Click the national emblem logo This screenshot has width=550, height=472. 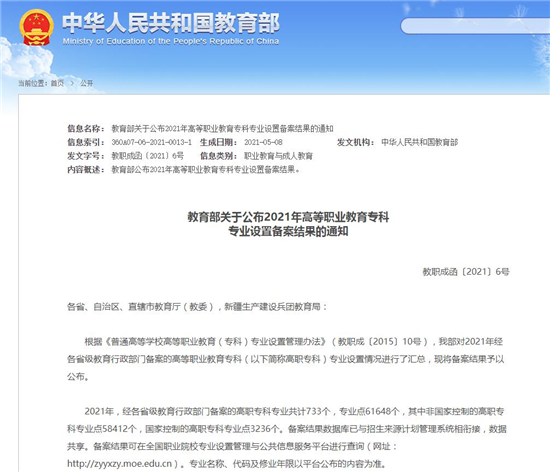coord(36,27)
